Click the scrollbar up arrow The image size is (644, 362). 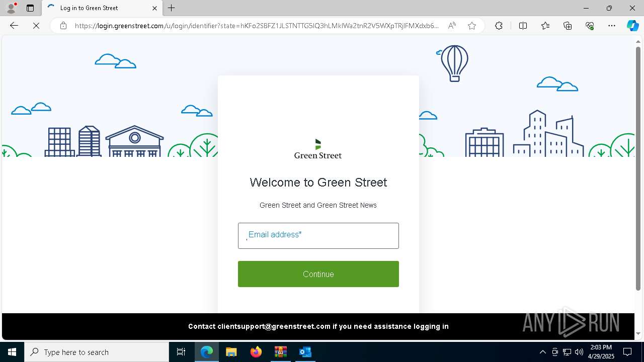638,41
